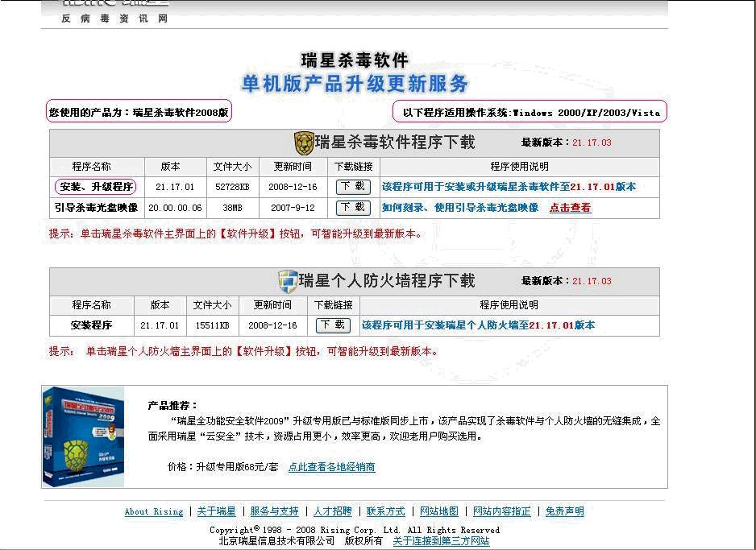Click the 20.00.00.06 version cell

coord(175,208)
